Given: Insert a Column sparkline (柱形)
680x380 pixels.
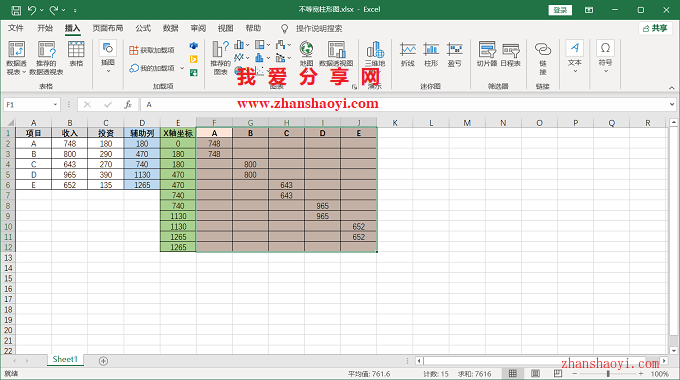Looking at the screenshot, I should pyautogui.click(x=431, y=54).
